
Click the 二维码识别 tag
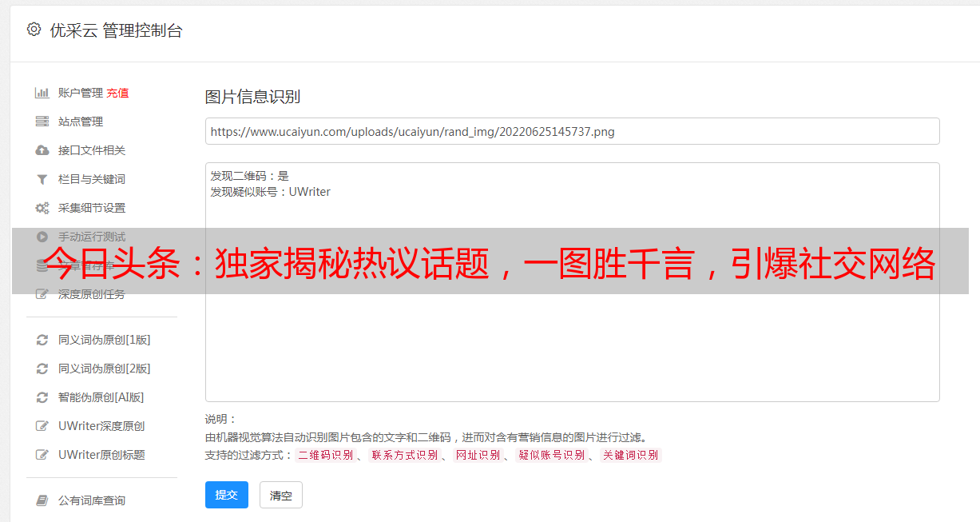tap(325, 455)
